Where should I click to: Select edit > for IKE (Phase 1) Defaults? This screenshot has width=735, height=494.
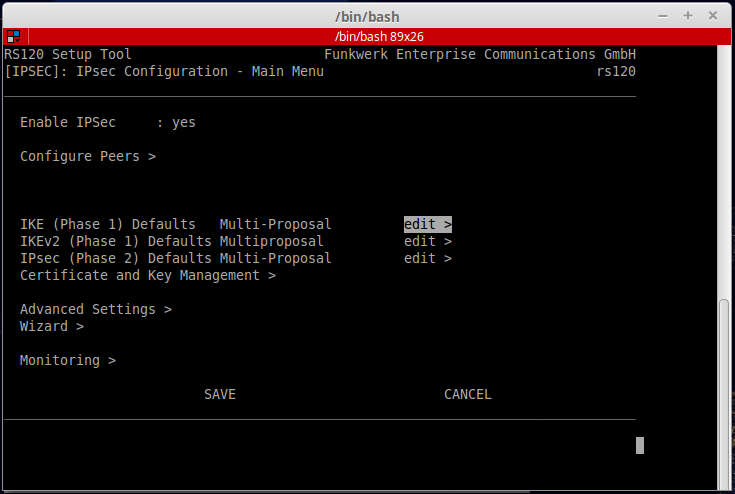coord(428,224)
